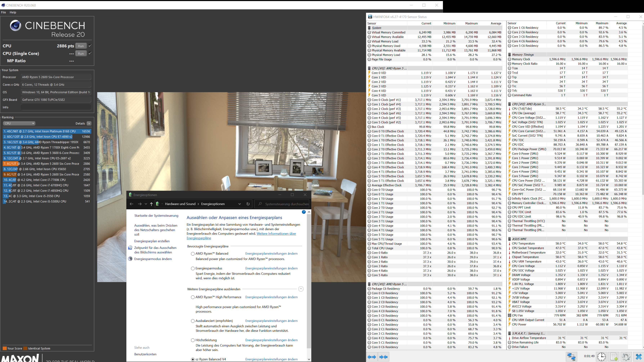Click refresh icon in Energieoptionen address bar

[x=248, y=204]
